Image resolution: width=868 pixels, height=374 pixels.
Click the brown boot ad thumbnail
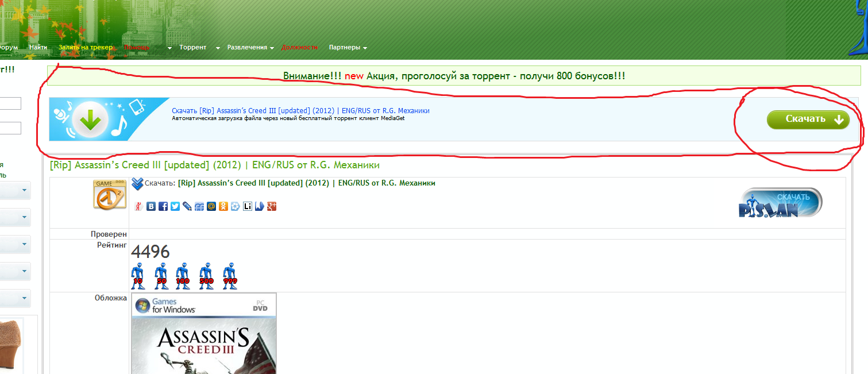(x=11, y=345)
